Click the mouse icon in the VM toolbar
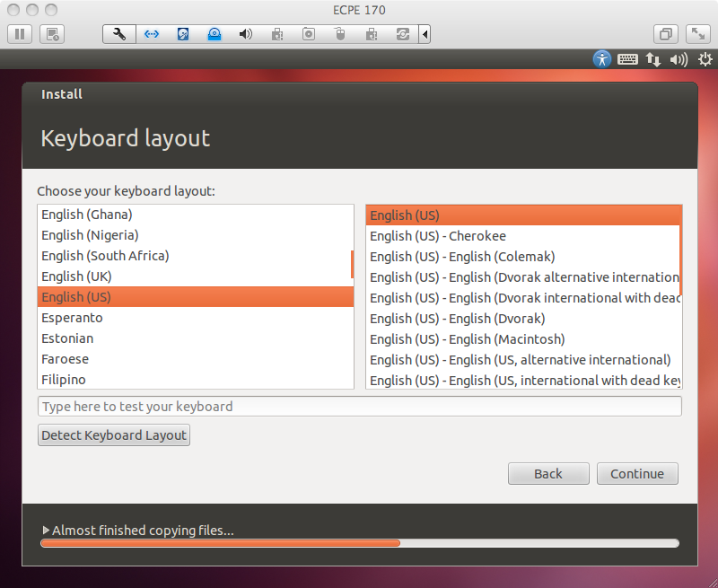718x588 pixels. pos(339,33)
